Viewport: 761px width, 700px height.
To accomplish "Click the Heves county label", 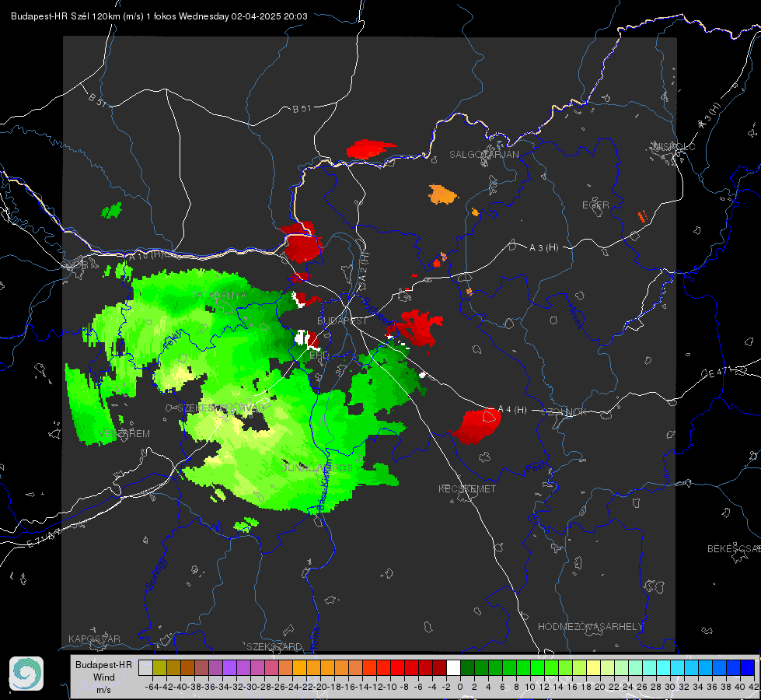I will pyautogui.click(x=575, y=317).
